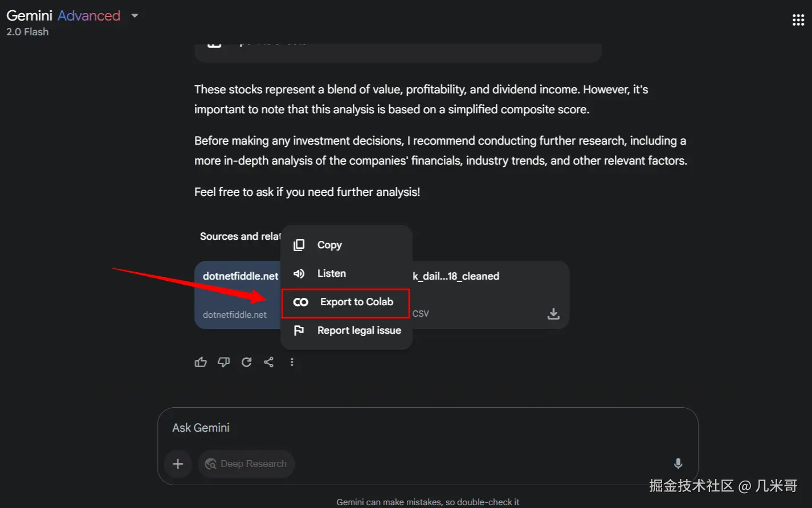Click the 'Gemini can make mistakes' disclaimer

[x=428, y=502]
